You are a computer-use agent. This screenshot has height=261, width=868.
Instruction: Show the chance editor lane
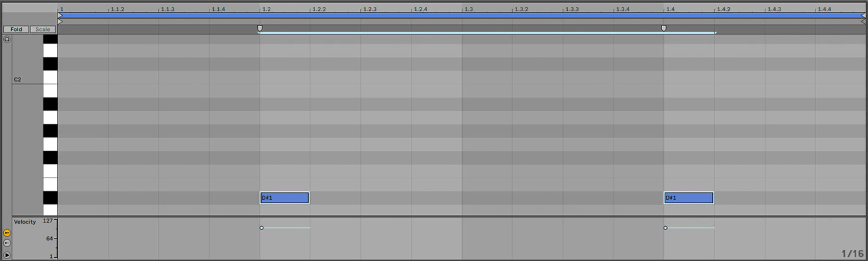[7, 243]
